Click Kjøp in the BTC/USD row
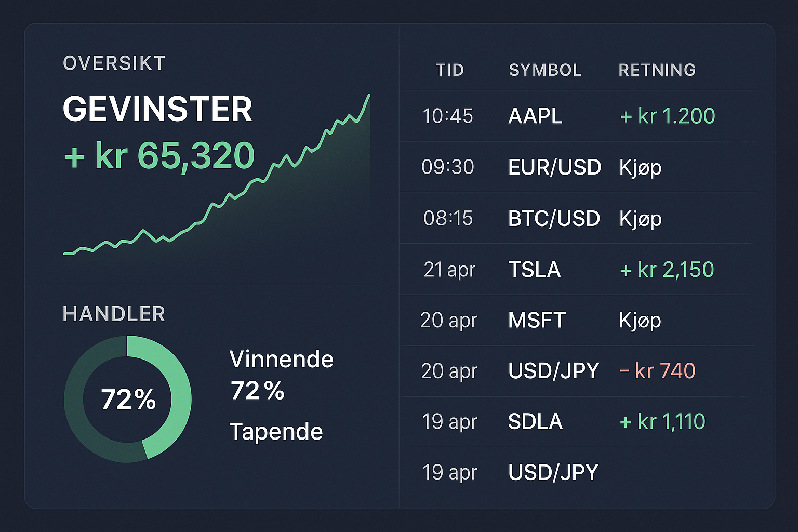This screenshot has width=798, height=532. point(640,219)
